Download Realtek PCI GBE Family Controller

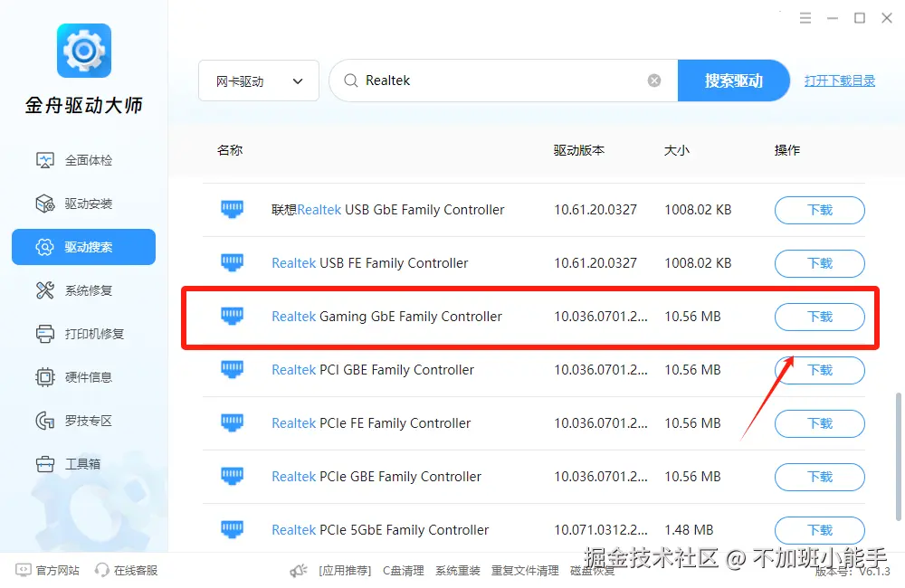pyautogui.click(x=820, y=370)
